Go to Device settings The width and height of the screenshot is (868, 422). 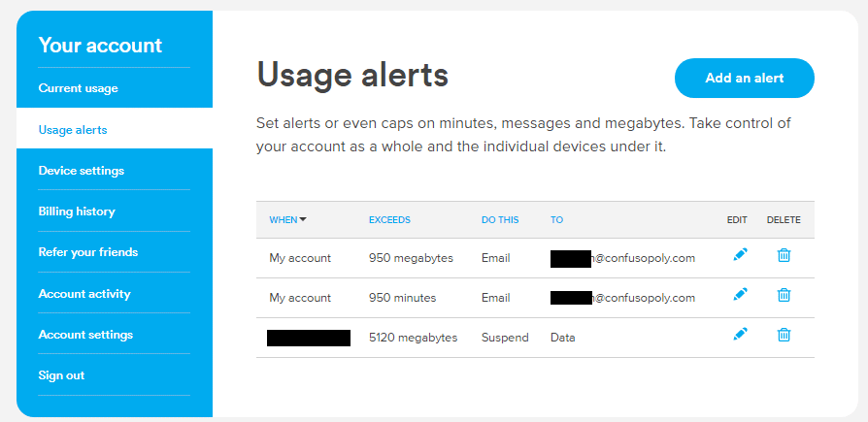click(x=82, y=171)
